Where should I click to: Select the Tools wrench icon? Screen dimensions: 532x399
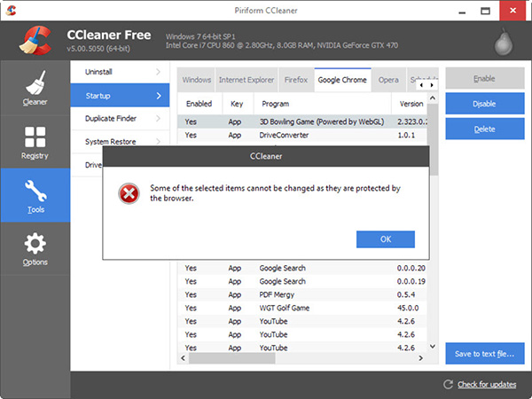35,192
